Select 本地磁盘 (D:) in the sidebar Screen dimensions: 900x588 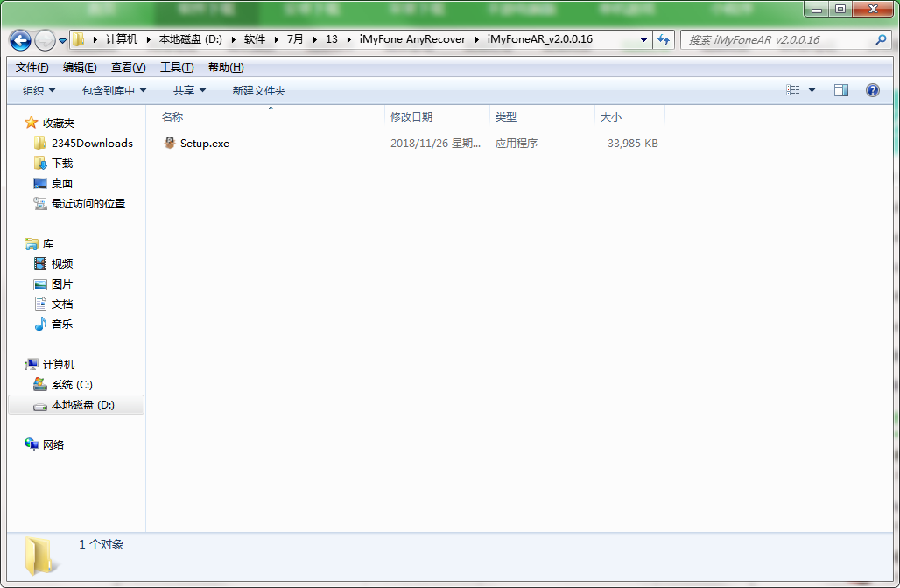76,405
